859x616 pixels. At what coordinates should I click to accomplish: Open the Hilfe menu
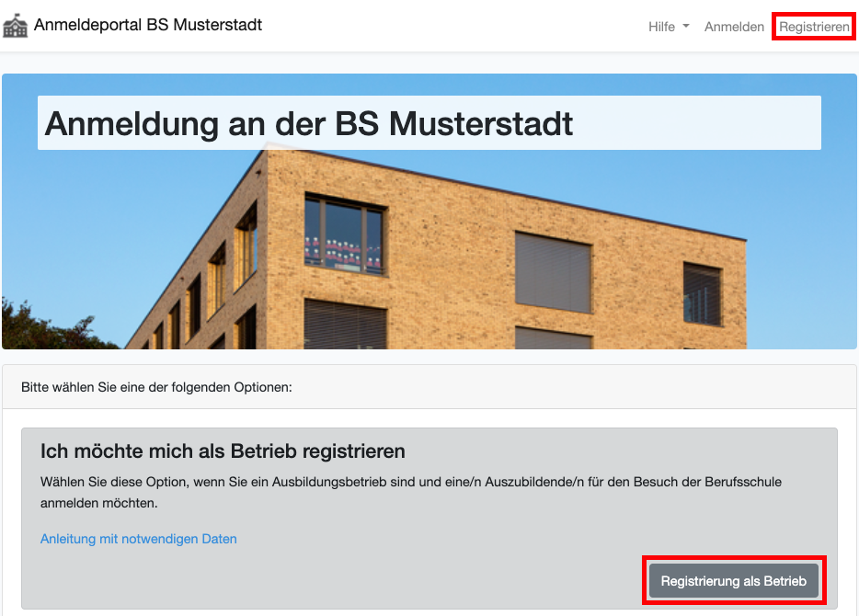click(x=661, y=27)
